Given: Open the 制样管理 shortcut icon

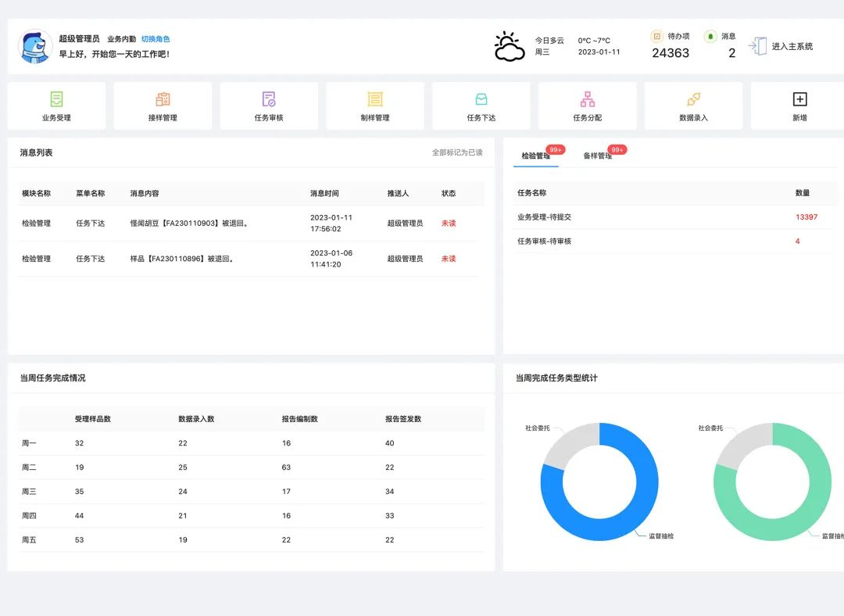Looking at the screenshot, I should point(375,99).
